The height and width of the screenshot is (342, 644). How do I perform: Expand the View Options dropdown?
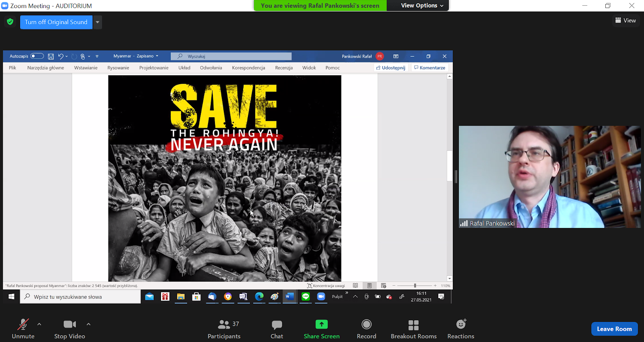click(x=422, y=6)
